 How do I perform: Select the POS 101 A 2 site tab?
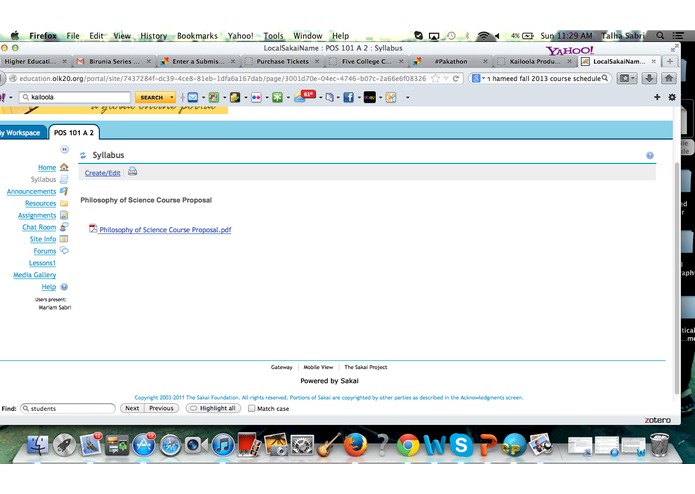(74, 132)
